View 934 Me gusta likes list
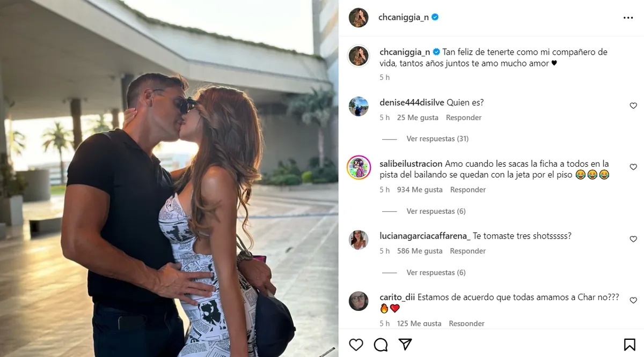The height and width of the screenshot is (357, 644). click(420, 190)
